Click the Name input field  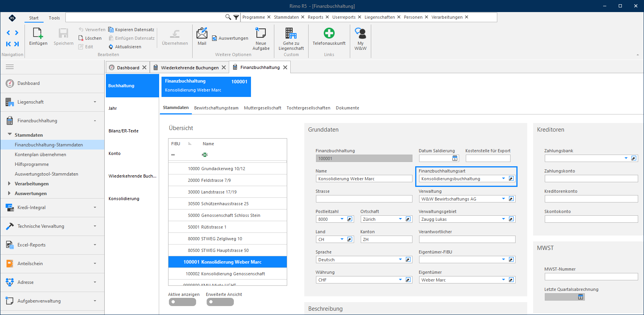[364, 179]
